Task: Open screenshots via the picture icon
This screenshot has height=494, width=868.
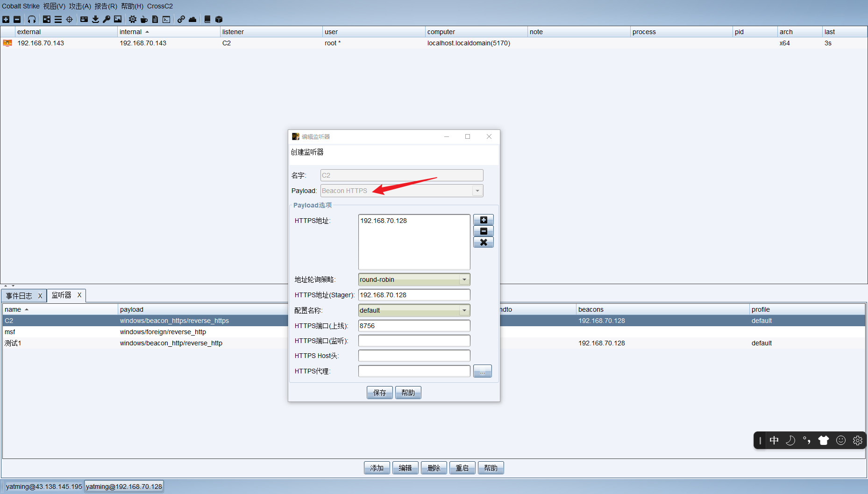Action: (118, 19)
